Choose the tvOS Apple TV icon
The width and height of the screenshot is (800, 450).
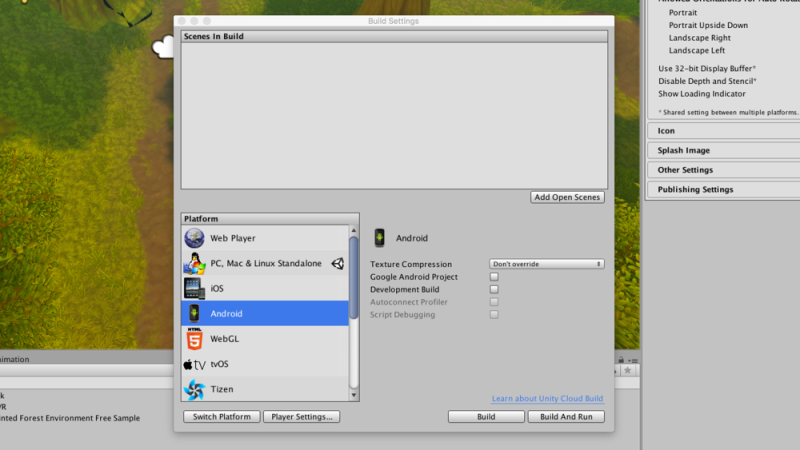[x=194, y=364]
